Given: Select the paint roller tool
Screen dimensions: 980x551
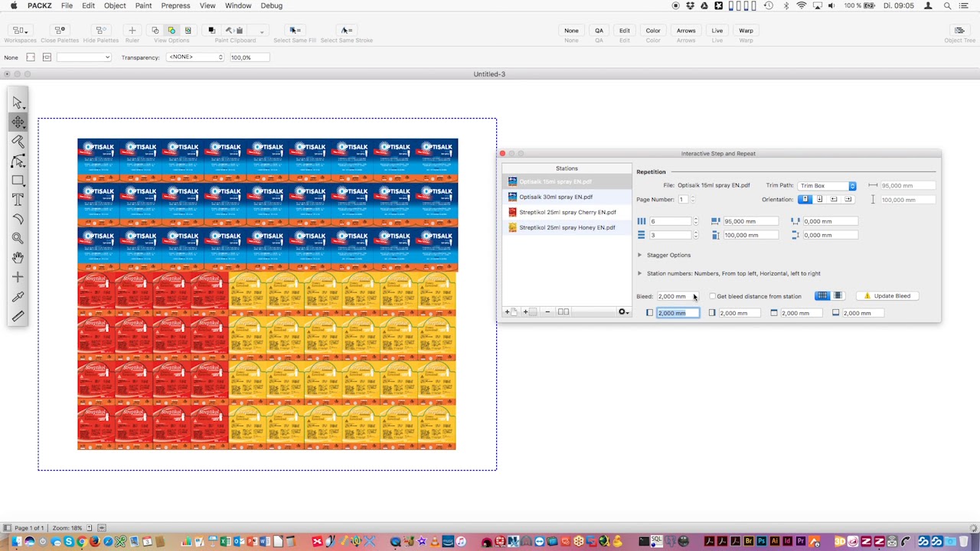Looking at the screenshot, I should tap(18, 142).
